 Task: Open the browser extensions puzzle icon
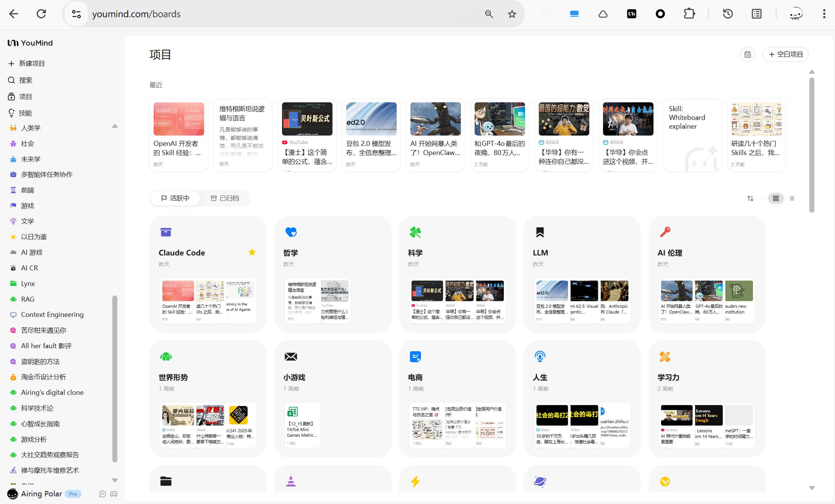689,14
